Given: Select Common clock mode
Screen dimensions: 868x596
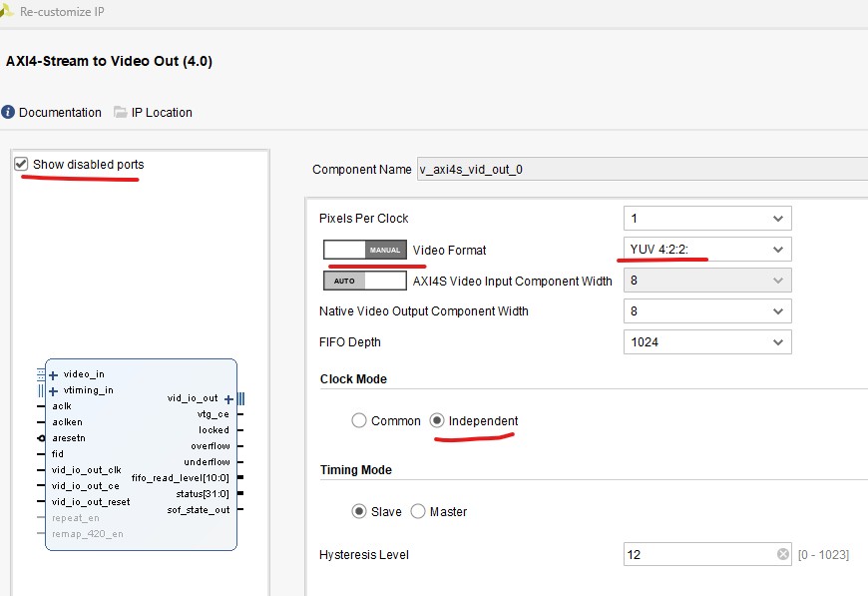Looking at the screenshot, I should 359,421.
